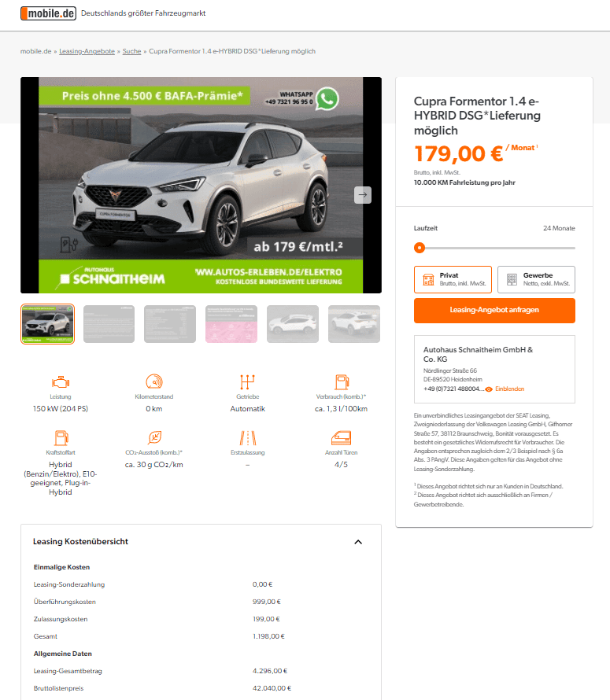Select the side-view car thumbnail
This screenshot has width=610, height=700.
pos(293,324)
